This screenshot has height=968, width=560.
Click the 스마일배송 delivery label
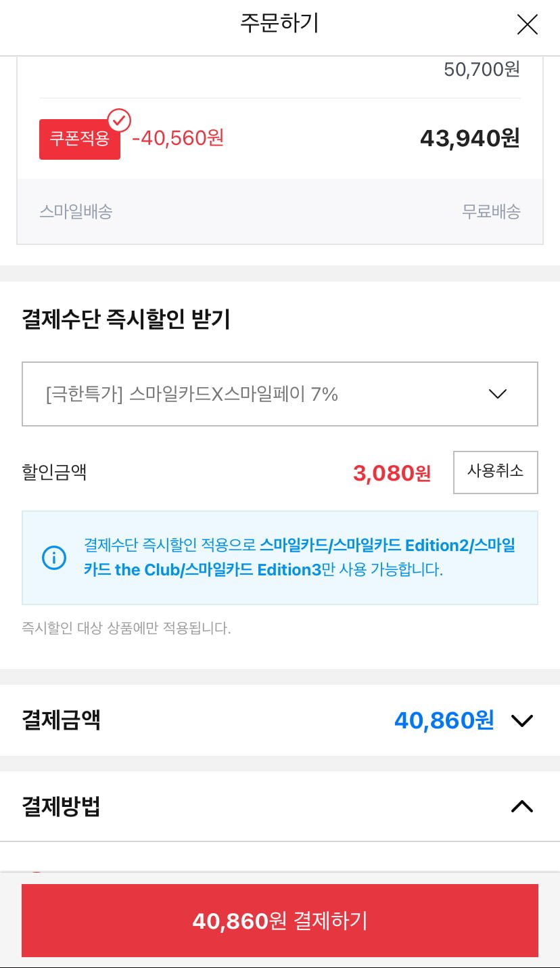(x=76, y=211)
